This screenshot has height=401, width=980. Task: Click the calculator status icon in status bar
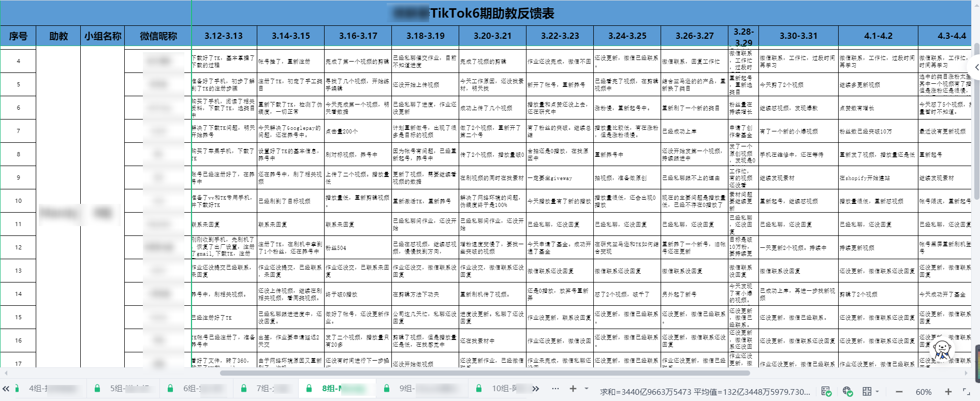click(x=826, y=392)
